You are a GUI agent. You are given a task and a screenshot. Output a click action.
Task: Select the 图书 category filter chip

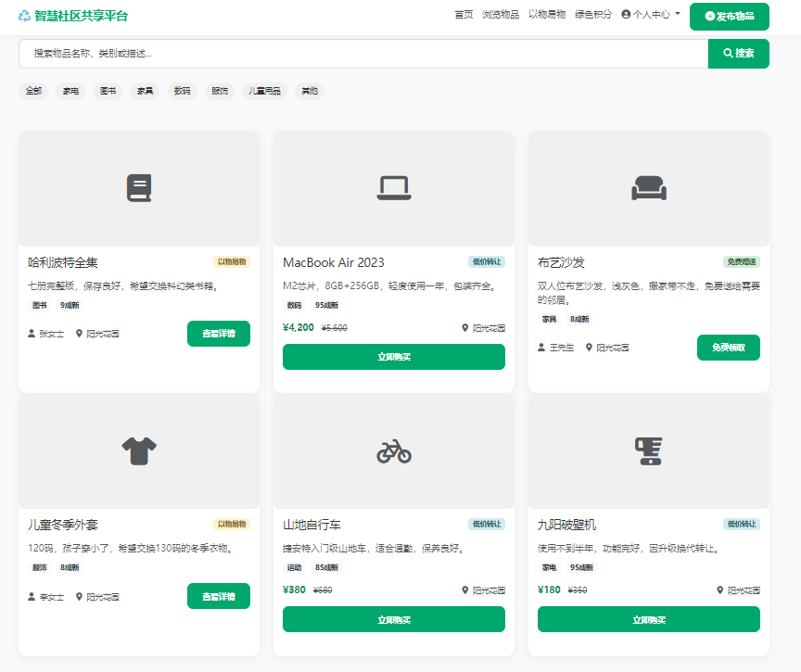[x=108, y=91]
